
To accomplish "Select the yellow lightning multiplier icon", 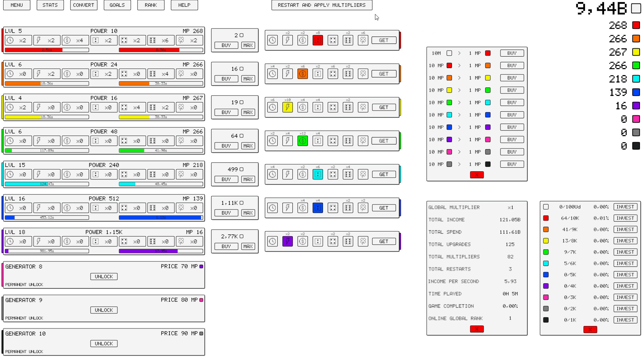I will click(287, 107).
